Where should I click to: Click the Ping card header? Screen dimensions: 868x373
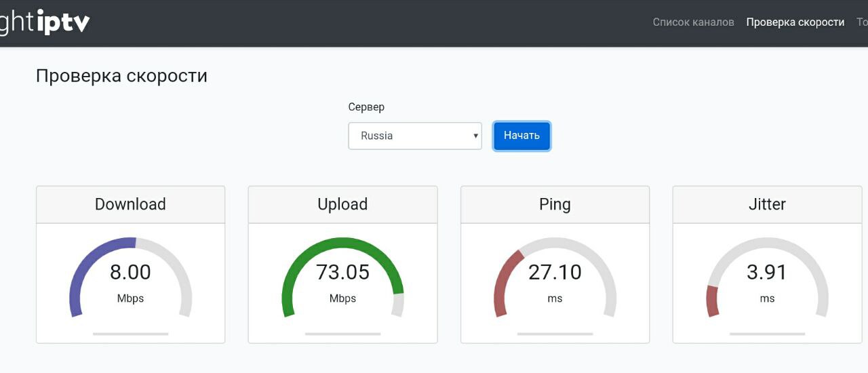pos(555,204)
